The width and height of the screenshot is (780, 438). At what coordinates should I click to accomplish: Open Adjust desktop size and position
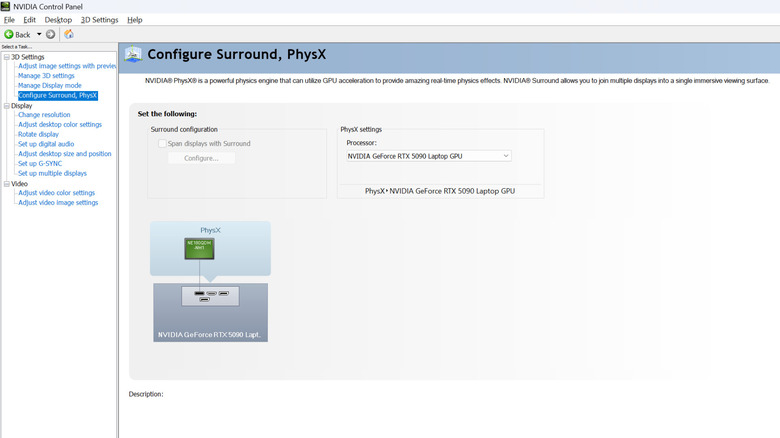(x=65, y=154)
